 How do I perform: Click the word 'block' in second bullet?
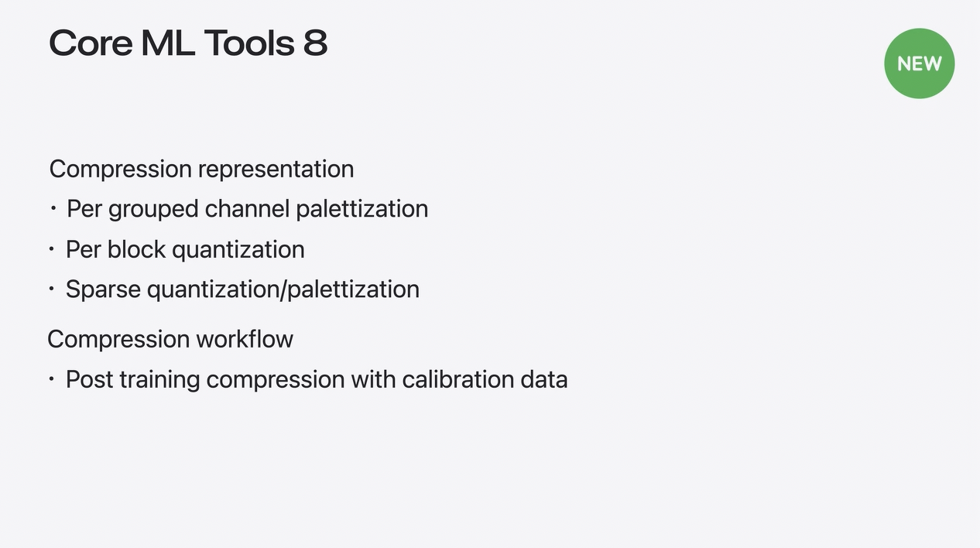[x=136, y=249]
